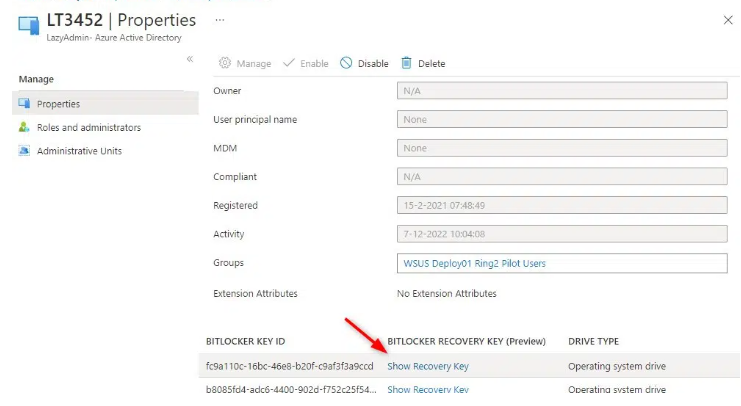
Task: Collapse the left sidebar with double chevron
Action: [190, 60]
